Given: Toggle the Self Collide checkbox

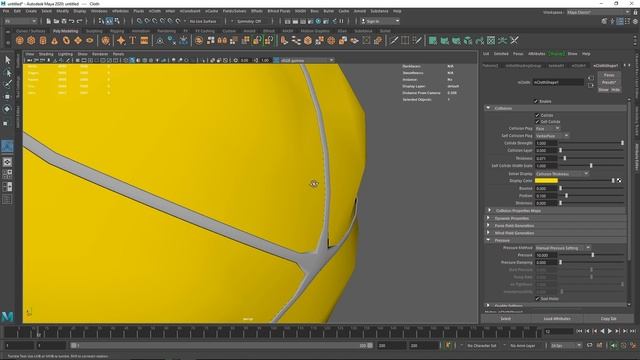Looking at the screenshot, I should point(537,122).
